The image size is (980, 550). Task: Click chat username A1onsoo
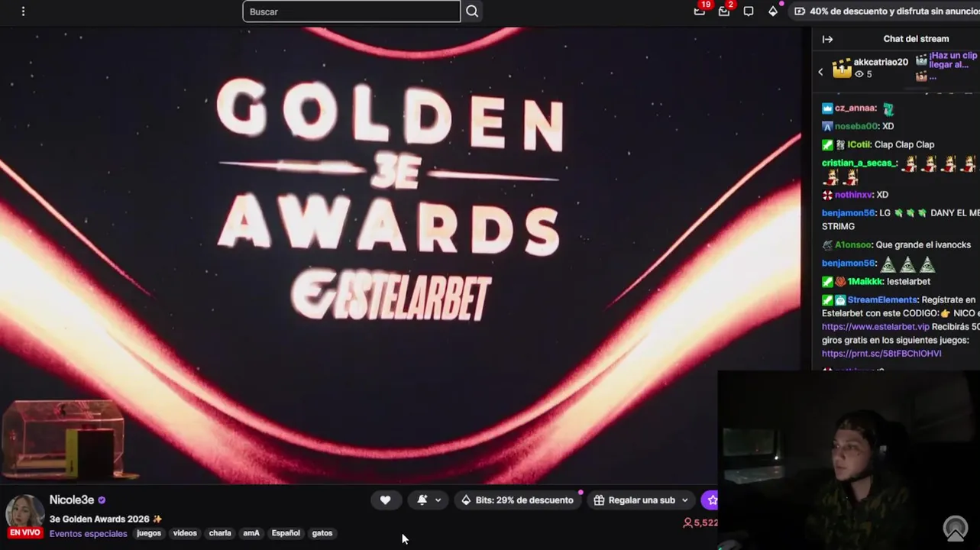tap(852, 245)
